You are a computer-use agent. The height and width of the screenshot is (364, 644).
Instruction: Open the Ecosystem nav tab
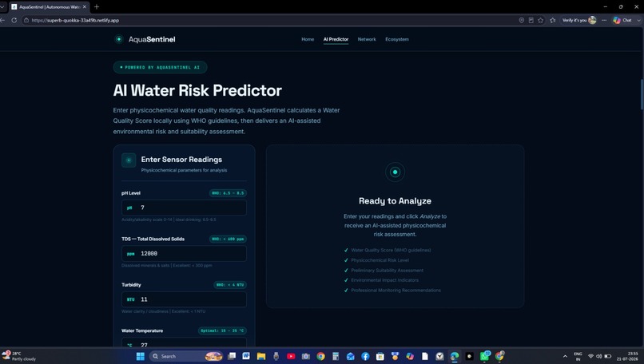[x=397, y=39]
